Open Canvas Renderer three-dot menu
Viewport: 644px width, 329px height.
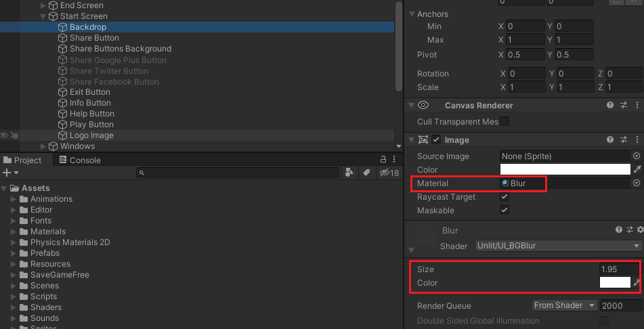[x=637, y=105]
